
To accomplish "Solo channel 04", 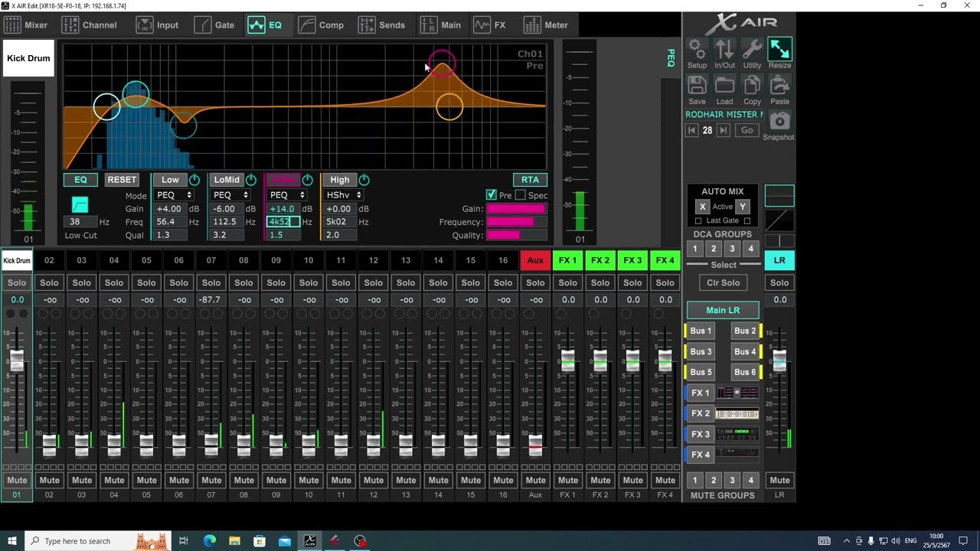I will 114,283.
